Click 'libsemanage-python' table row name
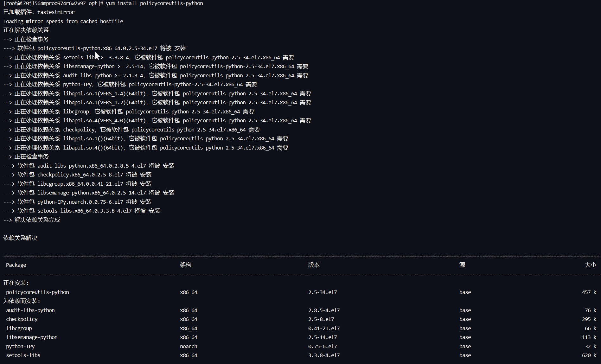601x364 pixels. click(32, 337)
